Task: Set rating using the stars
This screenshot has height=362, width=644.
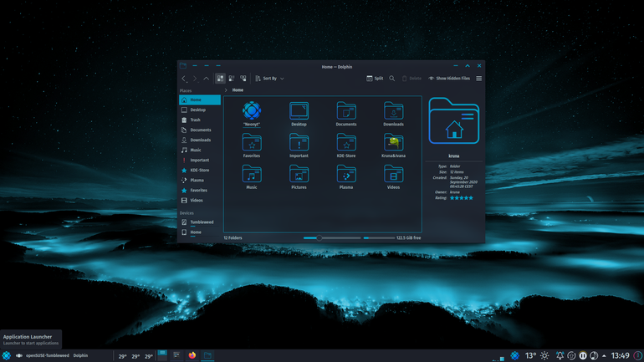Action: tap(461, 198)
